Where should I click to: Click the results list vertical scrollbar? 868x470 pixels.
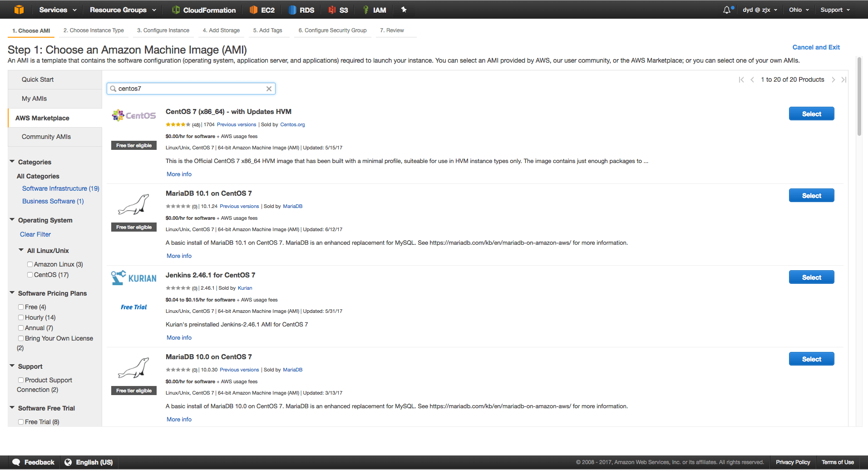[x=859, y=96]
